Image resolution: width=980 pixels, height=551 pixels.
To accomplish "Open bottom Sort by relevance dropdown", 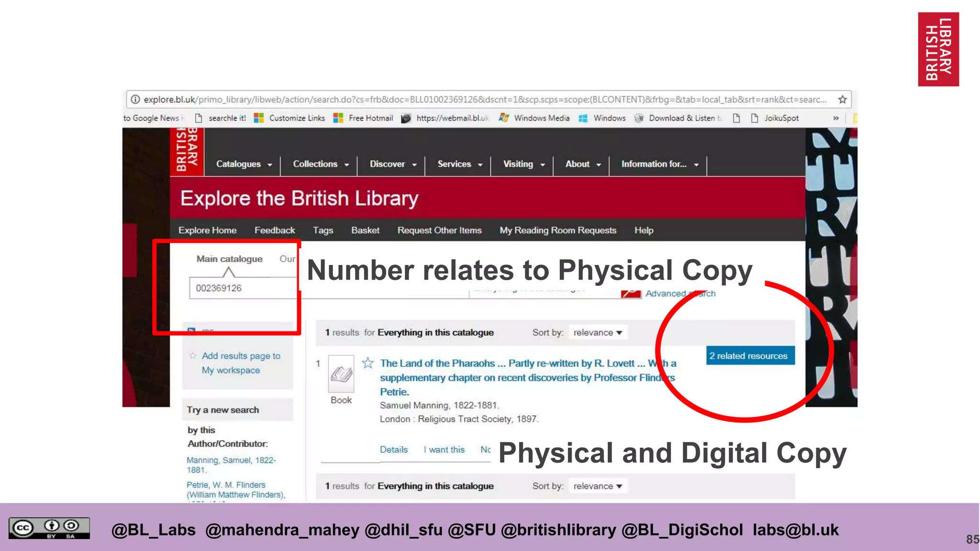I will [x=598, y=486].
